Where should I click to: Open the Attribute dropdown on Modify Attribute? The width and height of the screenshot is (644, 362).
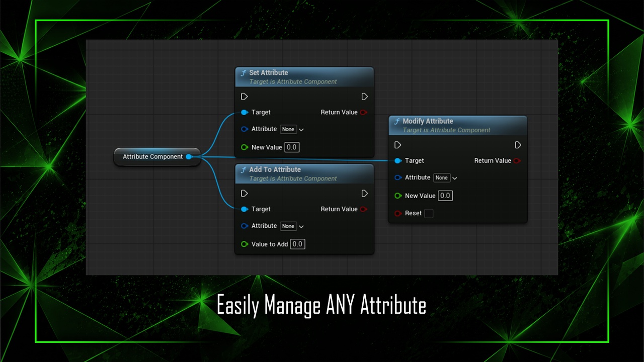coord(445,177)
